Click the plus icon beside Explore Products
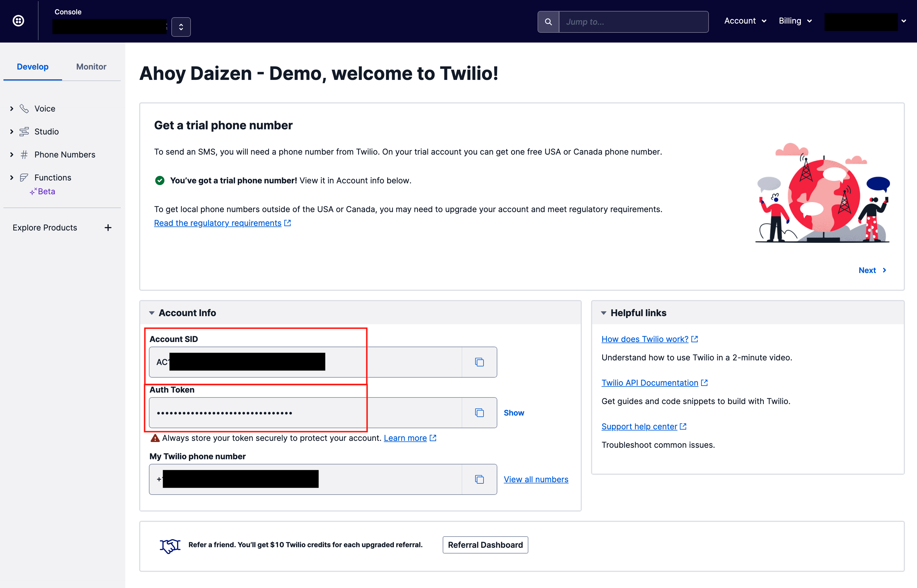 (108, 228)
